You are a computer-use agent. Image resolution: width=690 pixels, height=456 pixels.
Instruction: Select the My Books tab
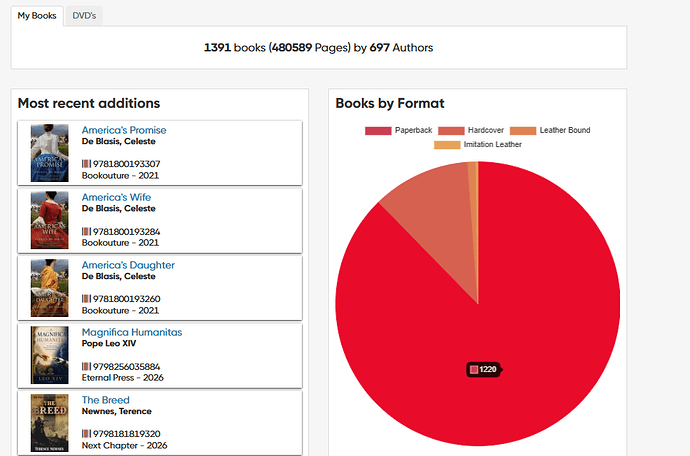click(x=37, y=16)
